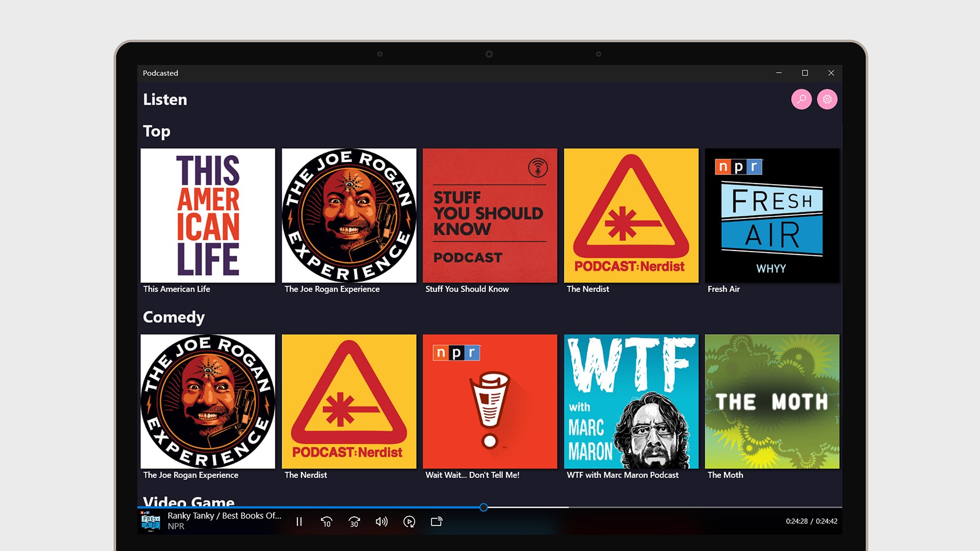
Task: Cast playback to another device
Action: pyautogui.click(x=436, y=521)
